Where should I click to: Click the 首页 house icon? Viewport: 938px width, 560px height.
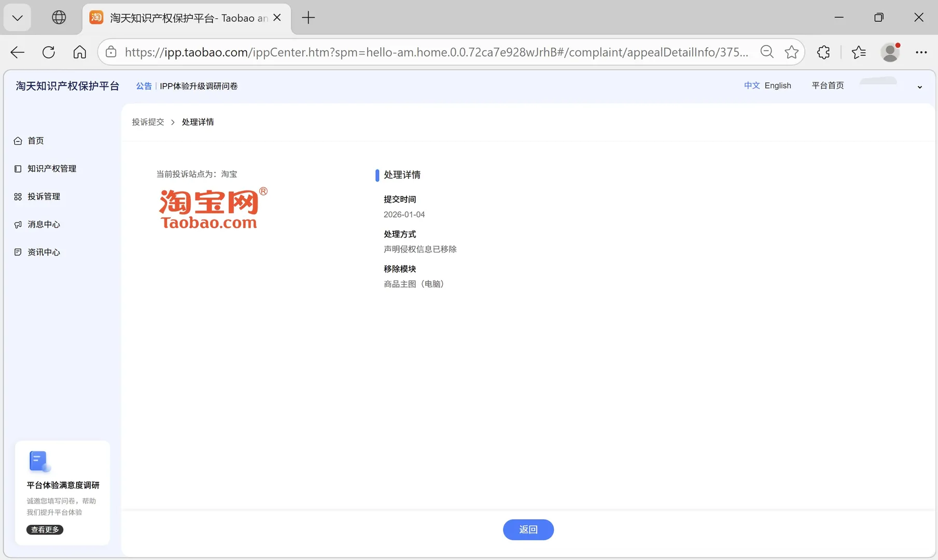pyautogui.click(x=18, y=141)
